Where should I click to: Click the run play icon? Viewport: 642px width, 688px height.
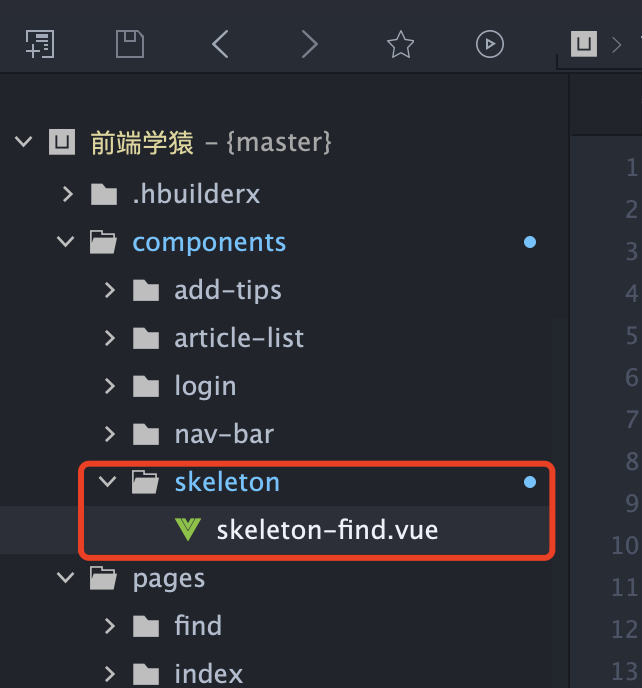[x=489, y=44]
